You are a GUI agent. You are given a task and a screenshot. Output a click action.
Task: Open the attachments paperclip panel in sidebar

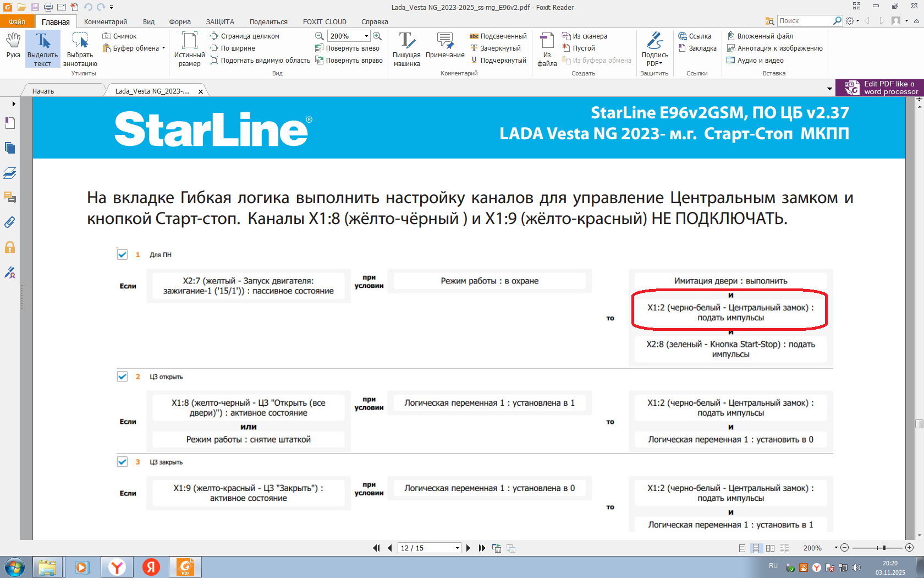point(10,222)
